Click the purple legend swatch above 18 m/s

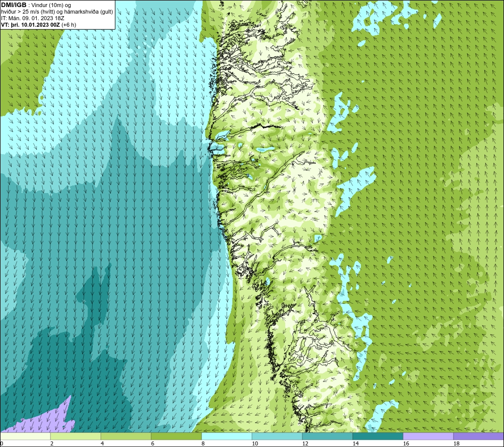[x=478, y=436]
